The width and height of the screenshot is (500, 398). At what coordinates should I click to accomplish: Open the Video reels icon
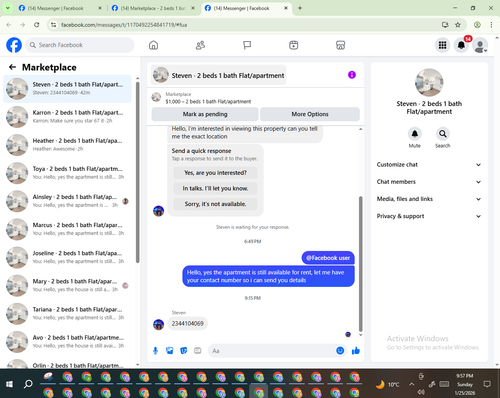click(294, 45)
